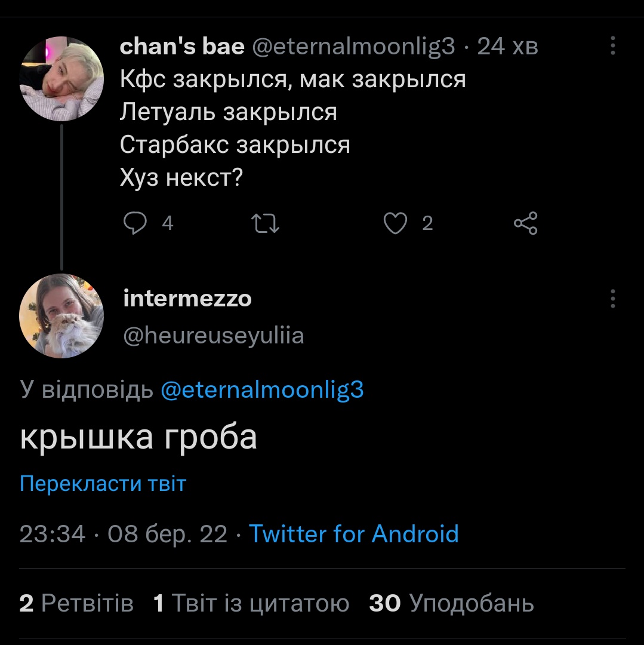Click the chan's bae display name
The image size is (644, 645).
[182, 47]
